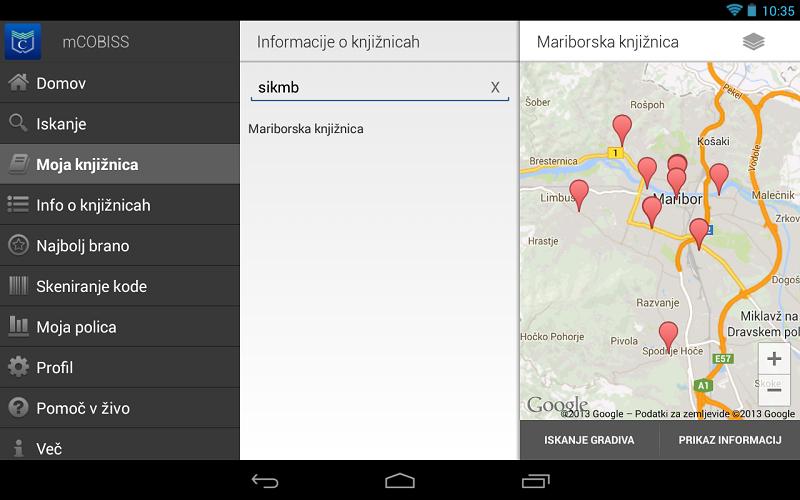Open Pomoč v živo help
This screenshot has width=800, height=500.
120,408
